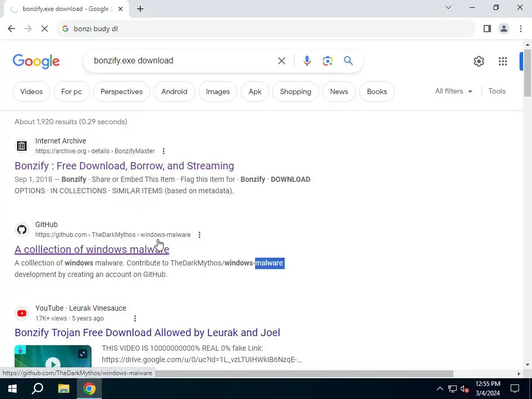This screenshot has height=399, width=532.
Task: Select the News filter chip
Action: coord(339,91)
